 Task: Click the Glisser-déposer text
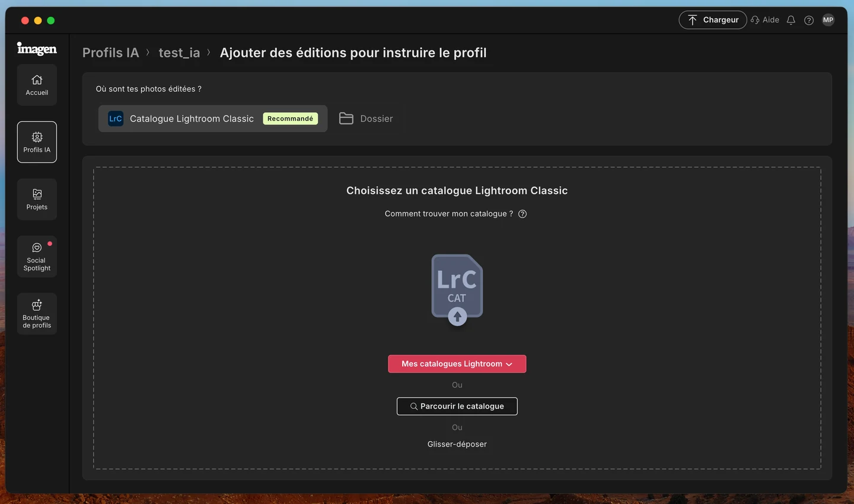[x=457, y=444]
